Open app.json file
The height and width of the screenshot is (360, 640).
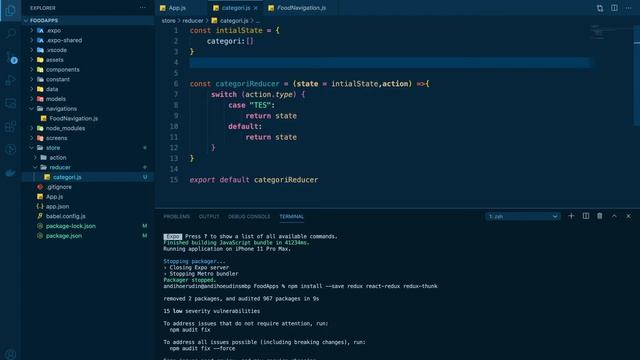(88, 207)
